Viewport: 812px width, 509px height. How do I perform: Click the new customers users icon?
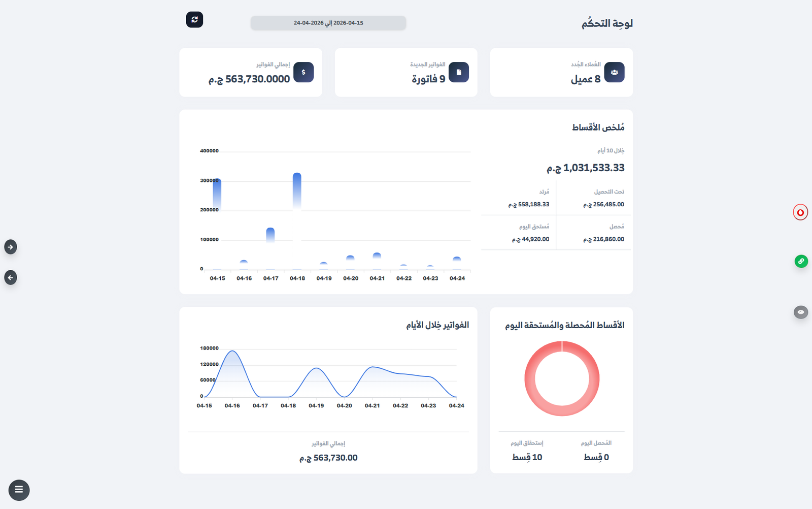coord(614,72)
